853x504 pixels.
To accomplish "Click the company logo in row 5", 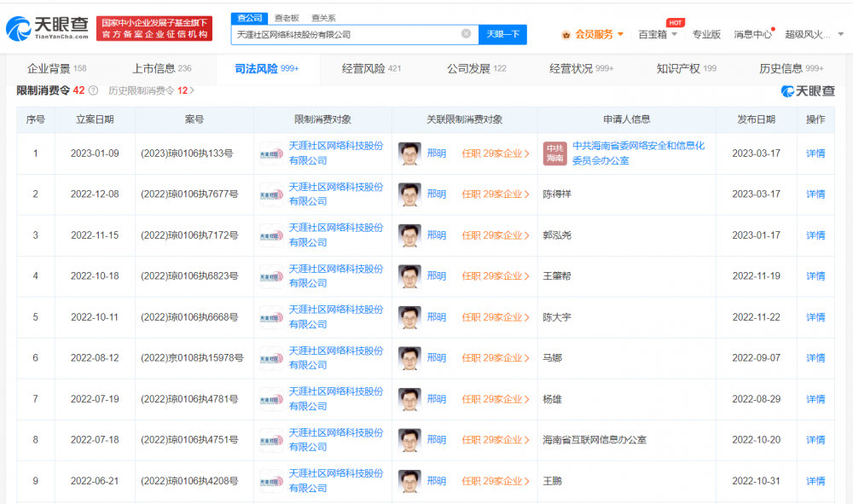I will (271, 317).
